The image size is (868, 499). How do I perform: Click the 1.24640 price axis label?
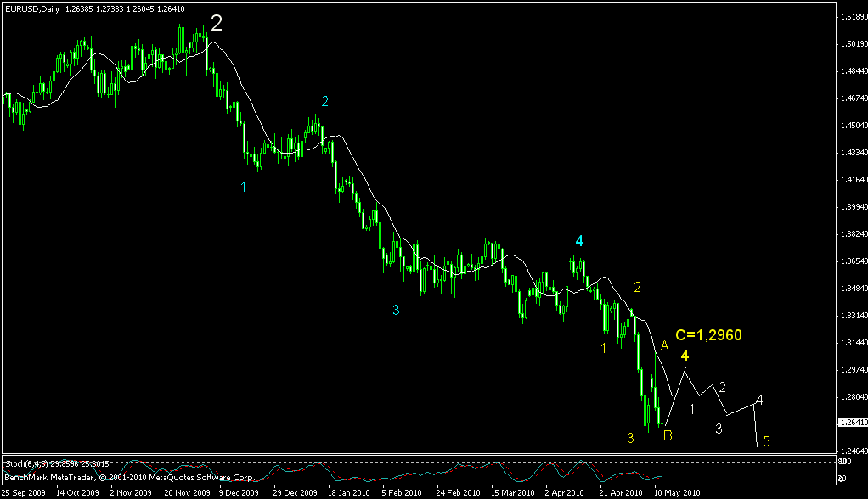point(854,451)
